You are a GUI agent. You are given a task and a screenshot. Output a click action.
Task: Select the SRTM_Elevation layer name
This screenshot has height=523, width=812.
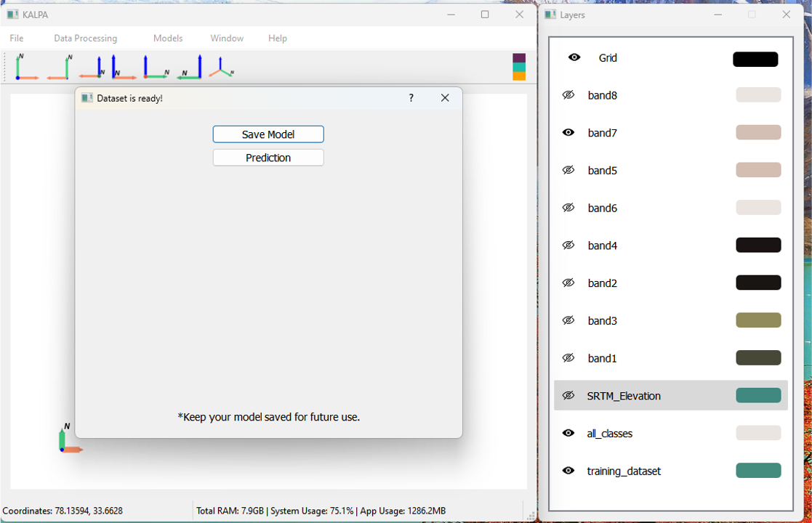pyautogui.click(x=624, y=396)
